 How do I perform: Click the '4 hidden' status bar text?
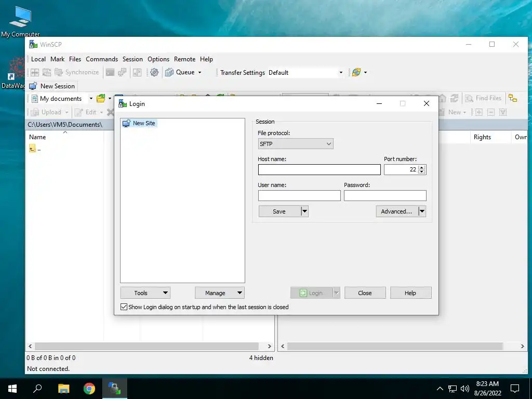pos(261,358)
